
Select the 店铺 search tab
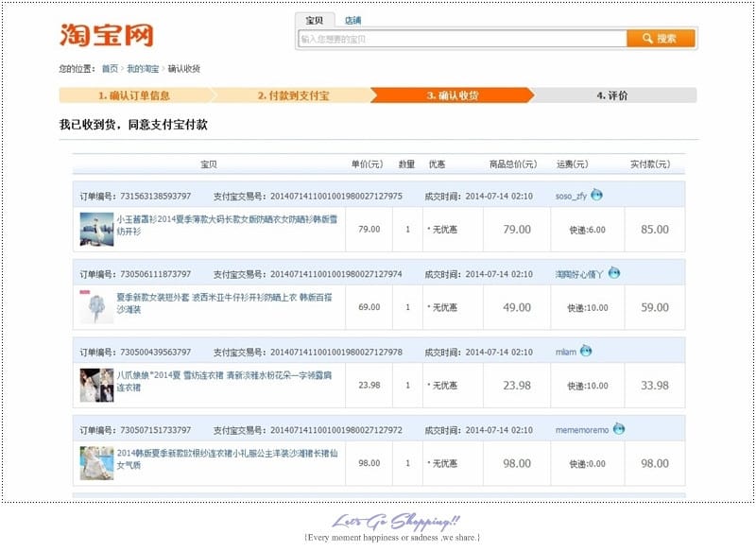pos(352,20)
